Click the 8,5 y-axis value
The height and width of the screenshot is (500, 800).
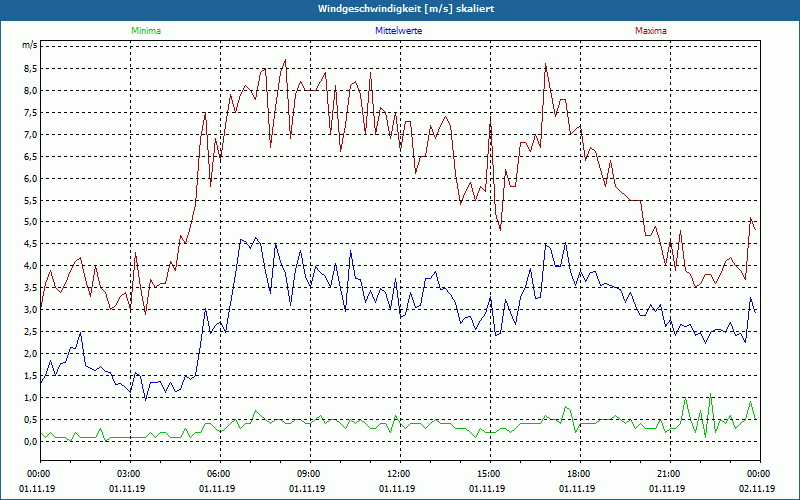29,68
